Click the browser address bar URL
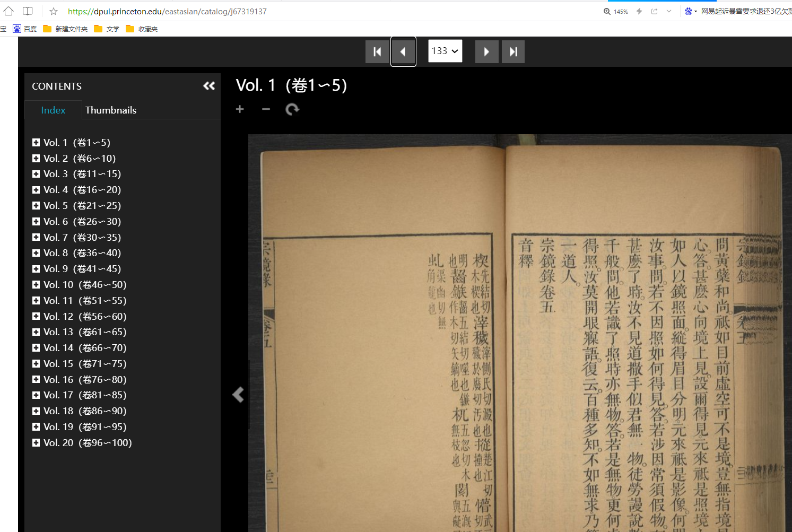The height and width of the screenshot is (532, 792). pyautogui.click(x=167, y=12)
